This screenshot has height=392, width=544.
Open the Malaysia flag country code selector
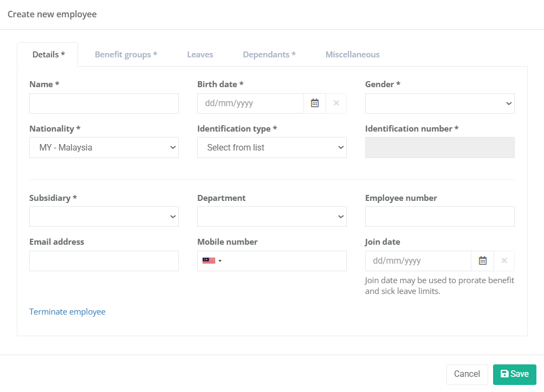(212, 261)
